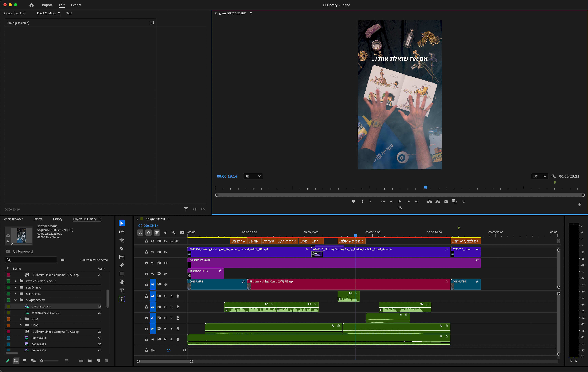Expand the VO Q bin

(x=21, y=325)
